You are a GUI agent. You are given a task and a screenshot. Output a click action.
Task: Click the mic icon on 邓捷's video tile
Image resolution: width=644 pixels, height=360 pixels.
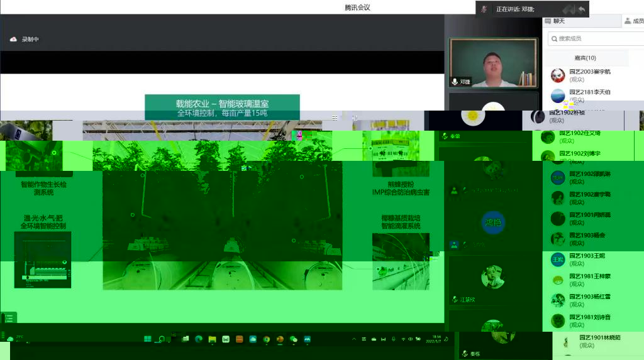pos(455,82)
